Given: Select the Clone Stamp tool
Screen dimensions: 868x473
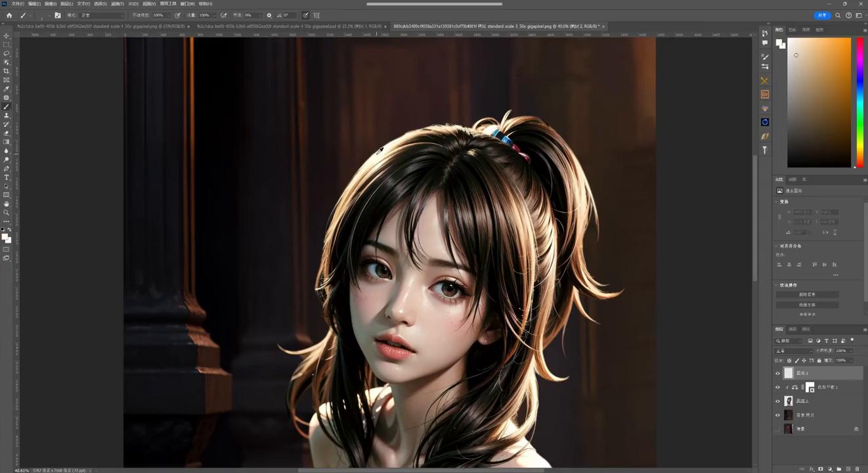Looking at the screenshot, I should pos(7,116).
